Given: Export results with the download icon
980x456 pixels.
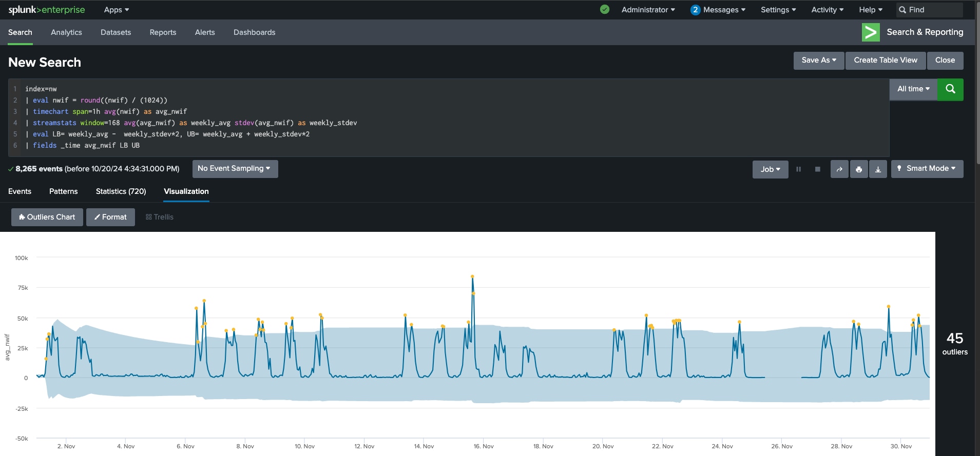Looking at the screenshot, I should tap(878, 169).
